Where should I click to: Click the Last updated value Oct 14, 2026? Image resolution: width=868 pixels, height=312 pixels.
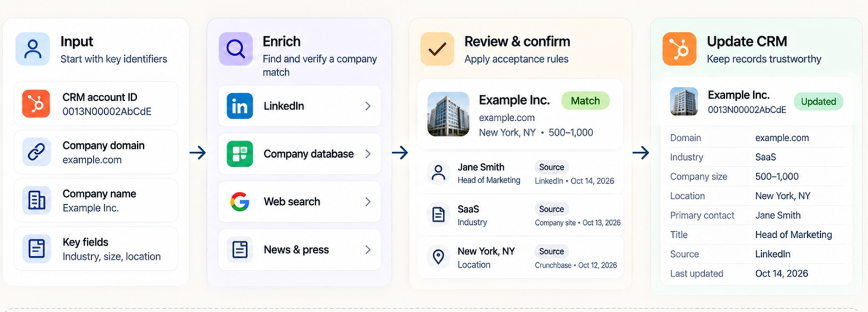[782, 274]
